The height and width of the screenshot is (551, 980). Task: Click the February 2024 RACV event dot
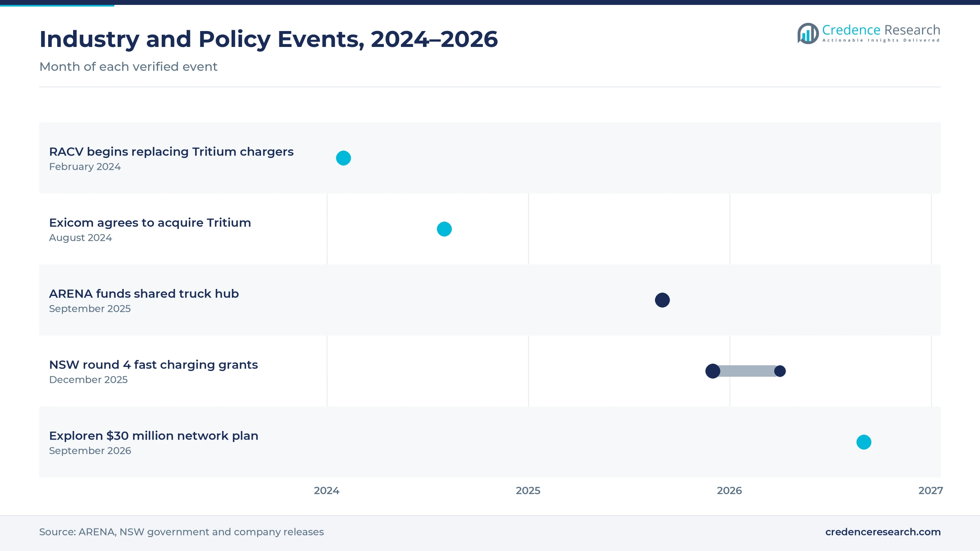point(343,158)
